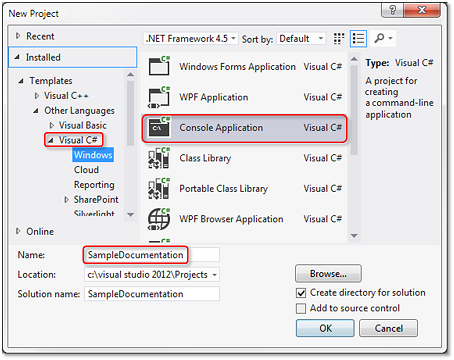Select WPF Application template name
The height and width of the screenshot is (360, 454).
(214, 97)
